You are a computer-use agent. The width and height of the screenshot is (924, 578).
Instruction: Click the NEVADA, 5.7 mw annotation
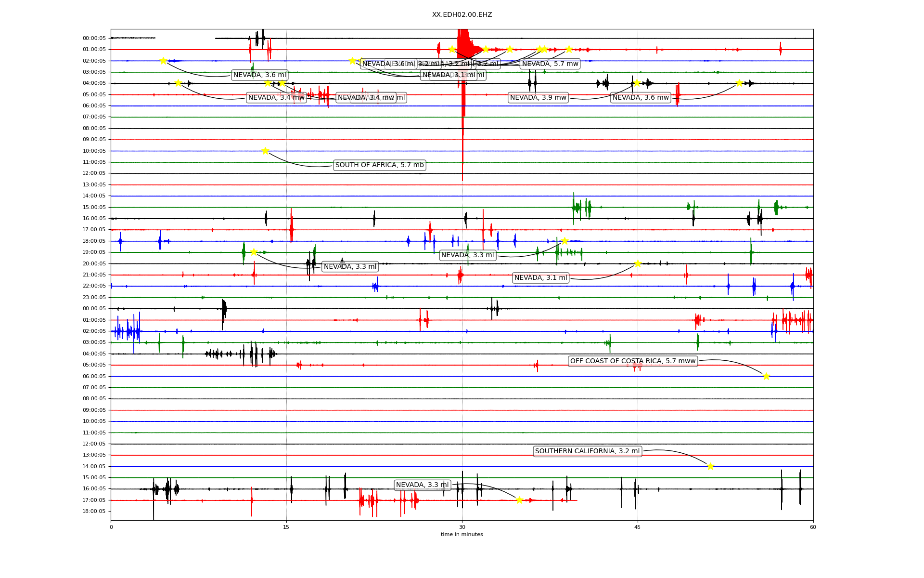point(550,64)
